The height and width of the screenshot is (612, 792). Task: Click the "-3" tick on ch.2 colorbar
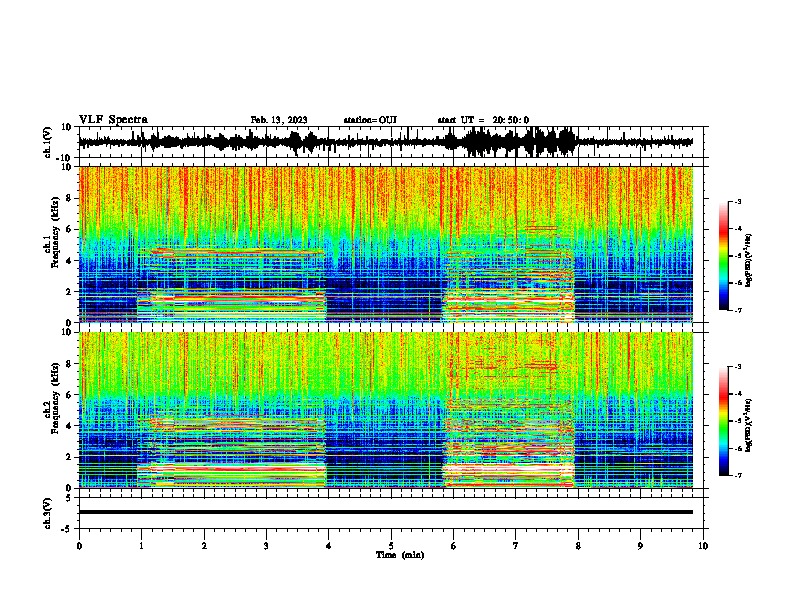tap(737, 367)
